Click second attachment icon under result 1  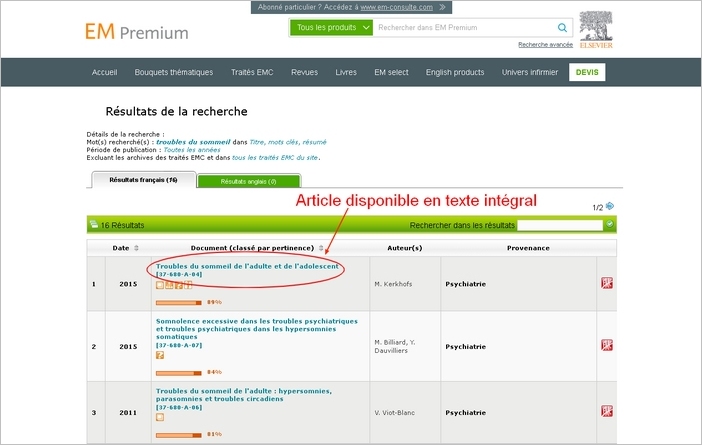pyautogui.click(x=169, y=285)
